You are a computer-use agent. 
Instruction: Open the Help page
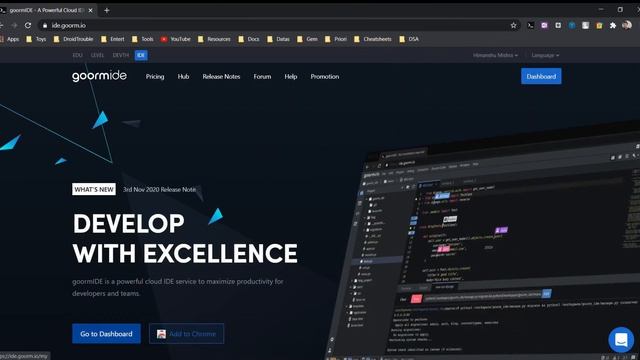coord(291,76)
